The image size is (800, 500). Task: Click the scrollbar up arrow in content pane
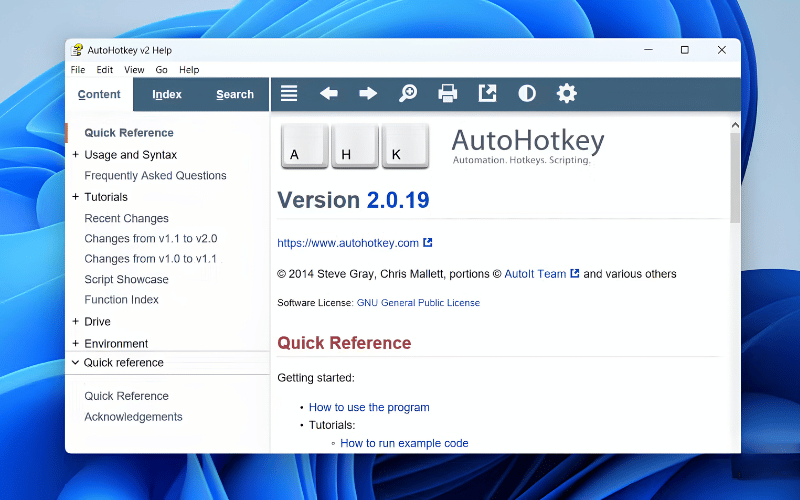735,125
